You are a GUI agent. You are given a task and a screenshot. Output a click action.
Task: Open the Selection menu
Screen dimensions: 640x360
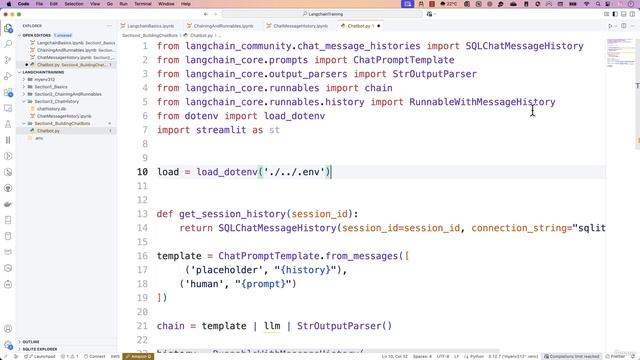point(74,4)
